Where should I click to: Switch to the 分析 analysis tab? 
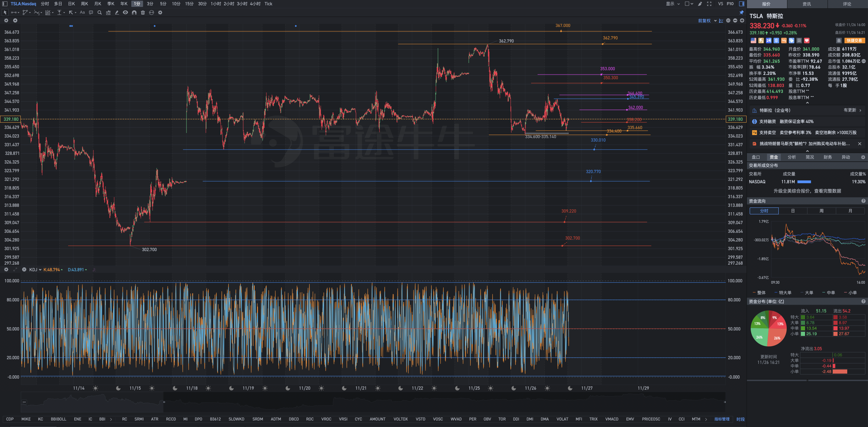click(x=792, y=157)
